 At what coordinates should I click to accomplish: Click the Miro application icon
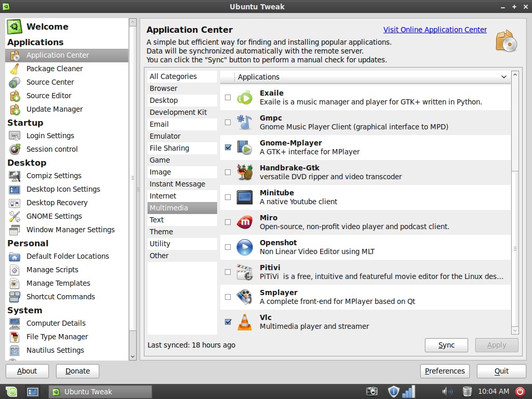click(245, 222)
